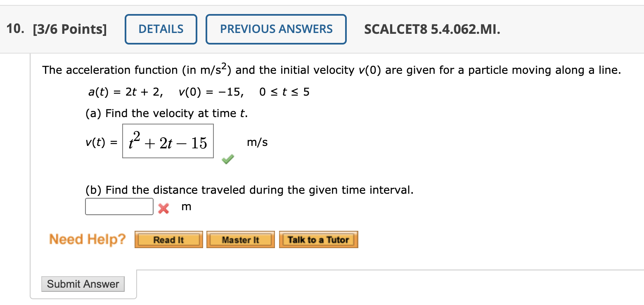The width and height of the screenshot is (644, 305).
Task: Click the empty answer field before the m unit
Action: tap(119, 206)
